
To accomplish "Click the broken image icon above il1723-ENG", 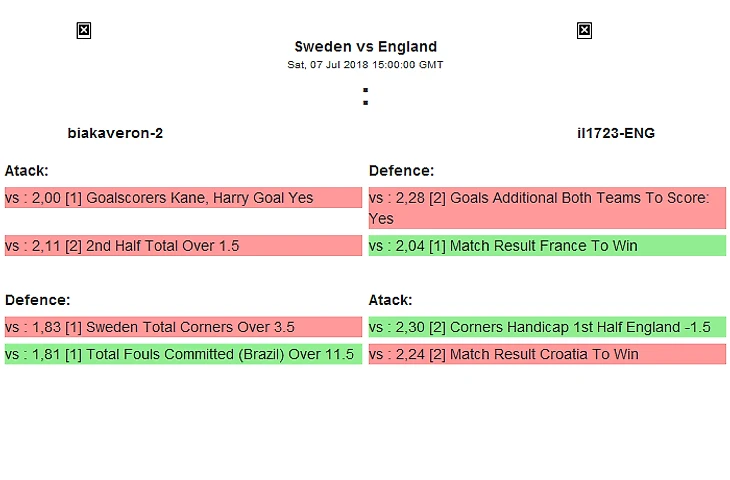I will (x=584, y=31).
